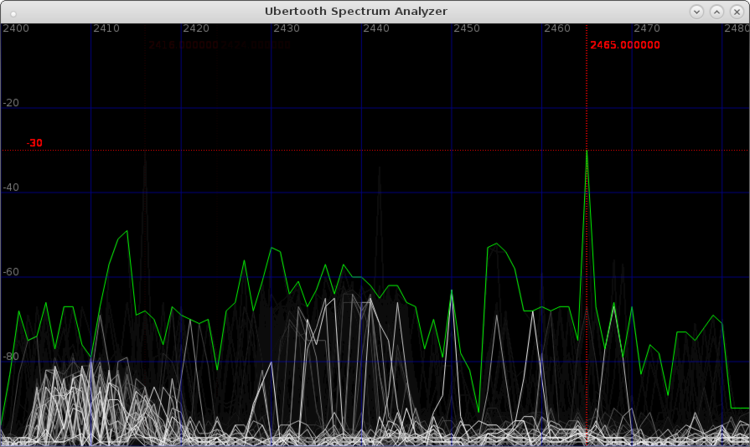The width and height of the screenshot is (750, 447).
Task: Select the 2470 frequency axis label
Action: (647, 29)
